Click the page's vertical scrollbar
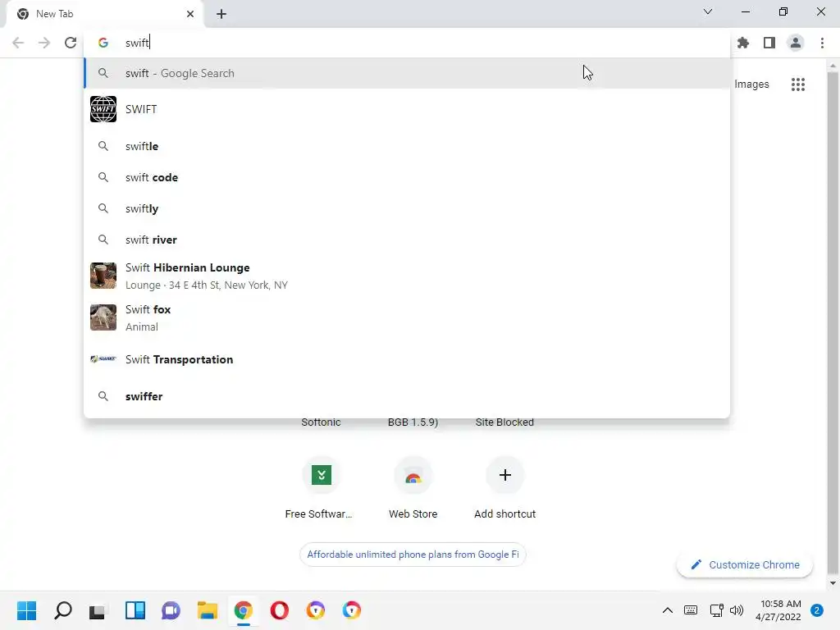The height and width of the screenshot is (630, 840). pos(833,324)
